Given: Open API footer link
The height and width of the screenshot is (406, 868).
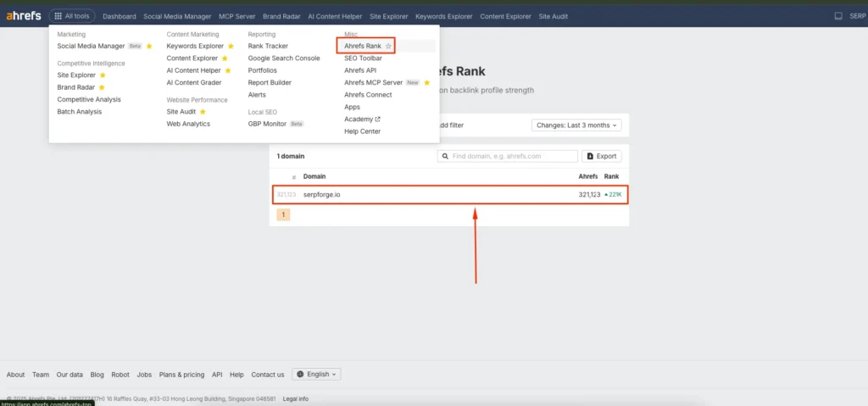Looking at the screenshot, I should coord(217,375).
